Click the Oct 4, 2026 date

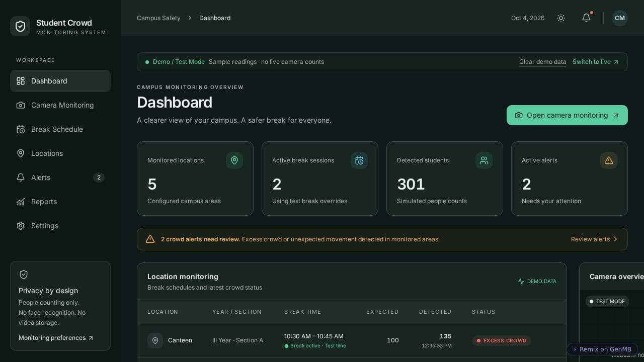(528, 18)
